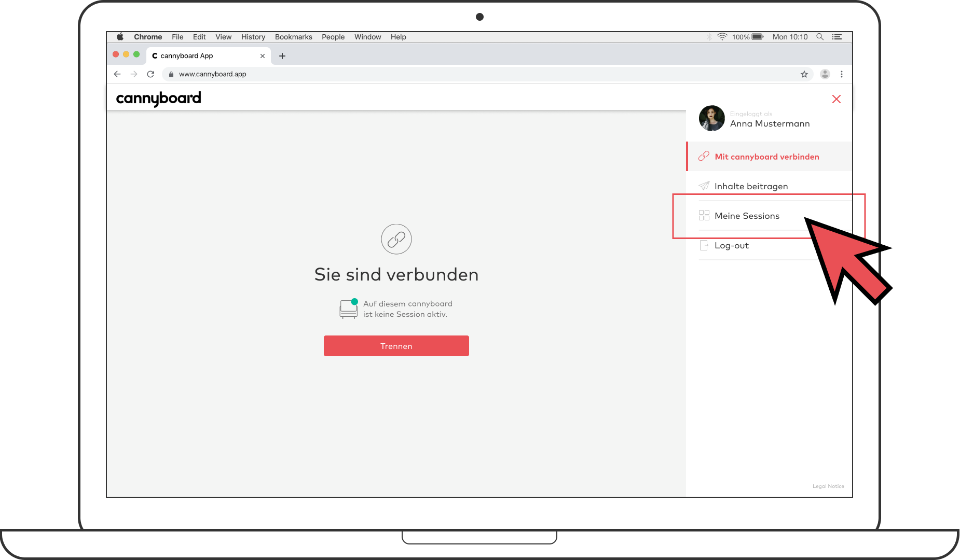Click the grid icon beside Meine Sessions
The height and width of the screenshot is (560, 960).
[x=704, y=215]
